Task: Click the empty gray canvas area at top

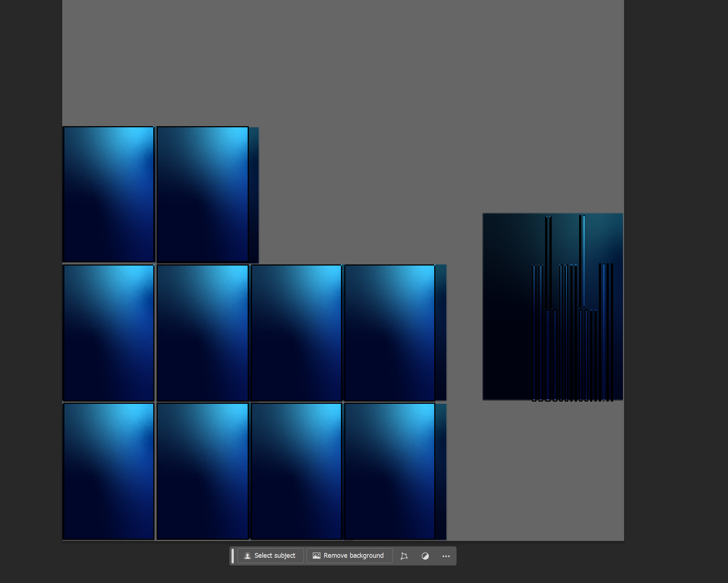Action: [x=343, y=62]
